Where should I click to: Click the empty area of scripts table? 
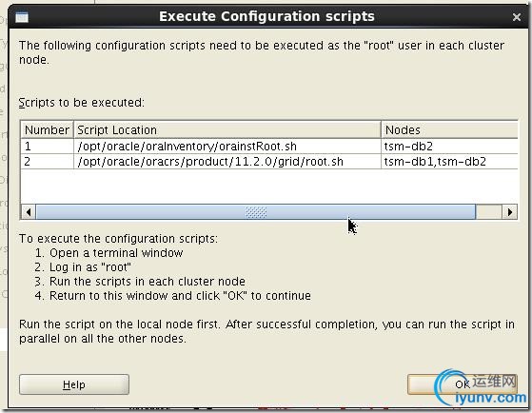coord(269,187)
